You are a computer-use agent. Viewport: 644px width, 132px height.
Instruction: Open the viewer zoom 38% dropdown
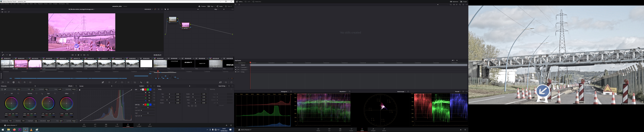(3, 9)
